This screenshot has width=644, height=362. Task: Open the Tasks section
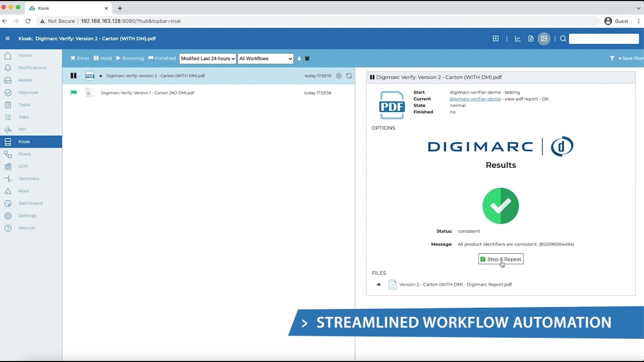24,105
